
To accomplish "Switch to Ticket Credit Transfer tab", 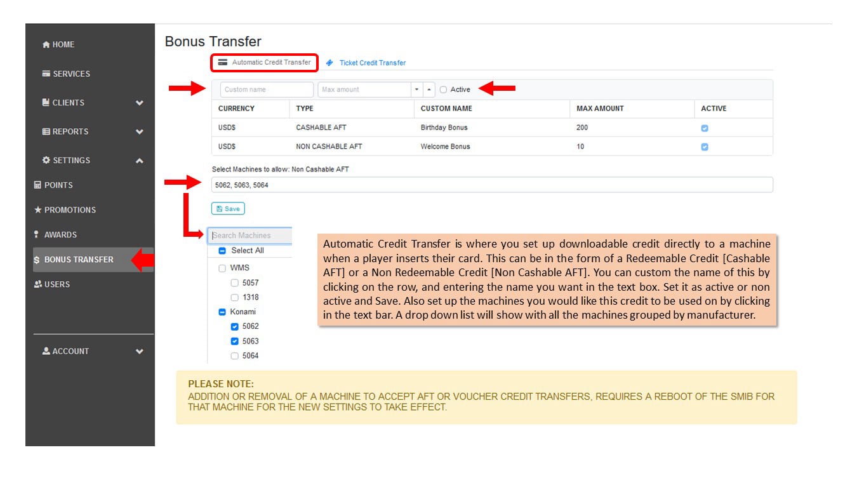I will (x=366, y=63).
